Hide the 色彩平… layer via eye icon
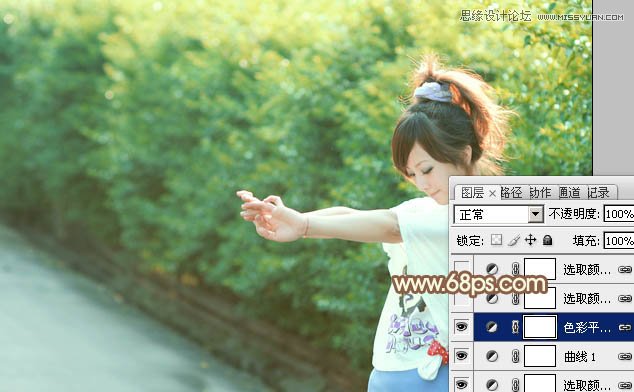This screenshot has width=634, height=392. (x=461, y=326)
